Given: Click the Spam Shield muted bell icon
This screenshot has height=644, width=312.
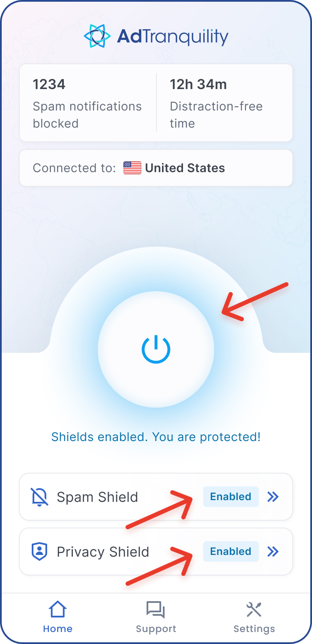Looking at the screenshot, I should coord(39,497).
